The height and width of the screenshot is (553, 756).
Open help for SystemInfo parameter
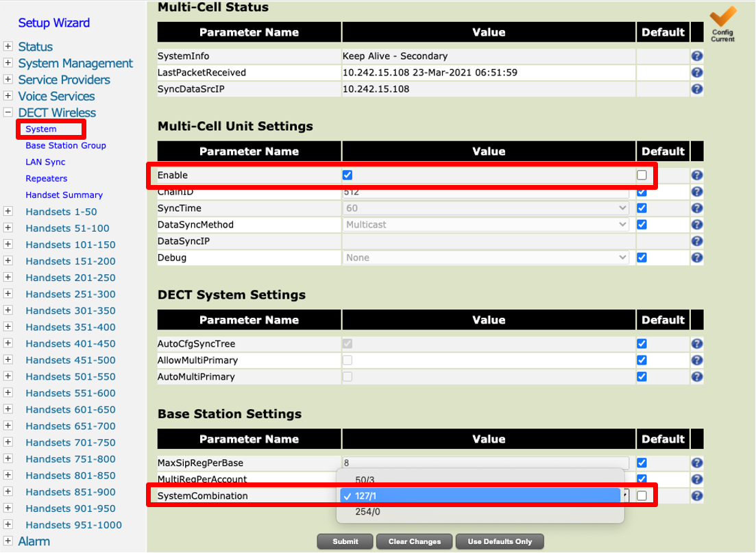696,56
